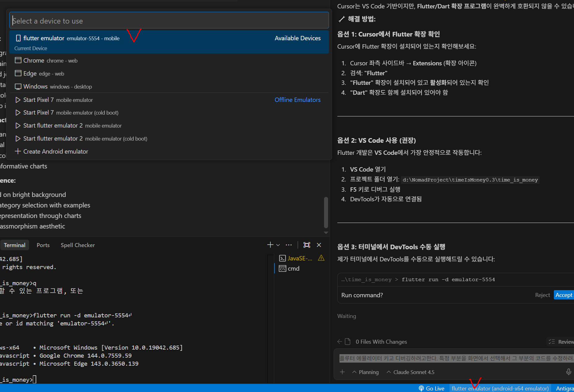Open the Spell Checker tab

coord(78,245)
